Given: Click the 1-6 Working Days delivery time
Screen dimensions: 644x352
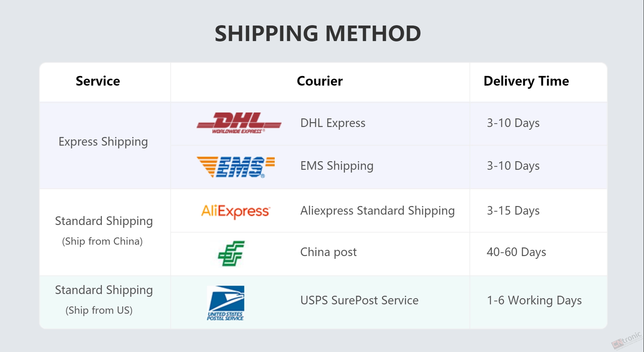Looking at the screenshot, I should pos(534,301).
